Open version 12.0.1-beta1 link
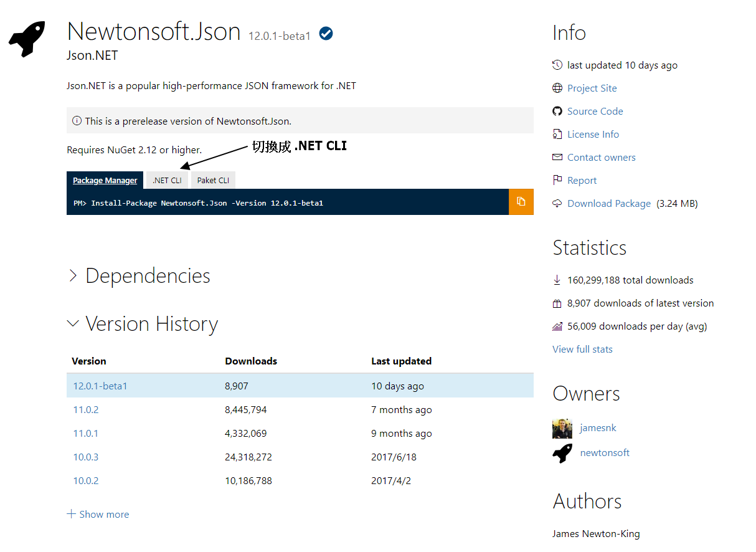This screenshot has height=552, width=756. click(x=100, y=386)
